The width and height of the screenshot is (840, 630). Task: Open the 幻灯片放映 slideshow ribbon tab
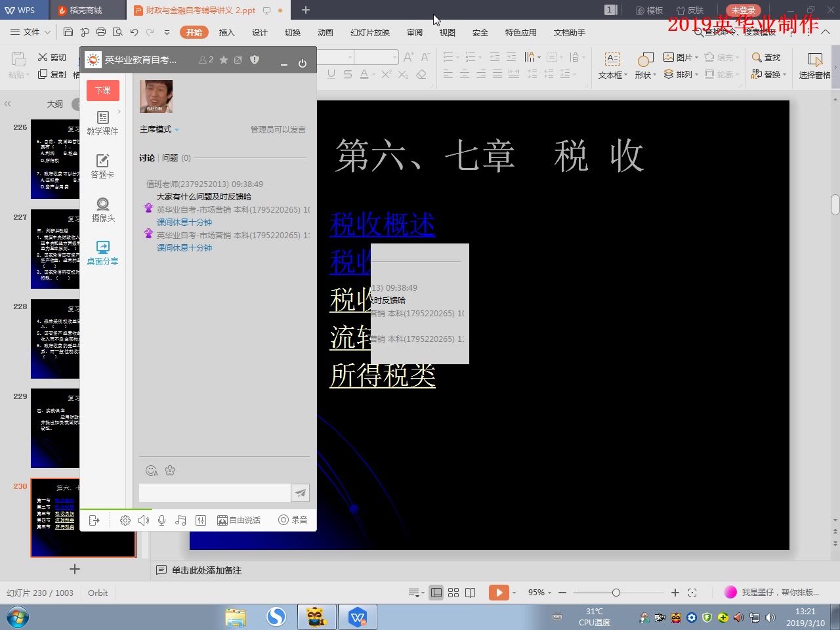tap(370, 32)
